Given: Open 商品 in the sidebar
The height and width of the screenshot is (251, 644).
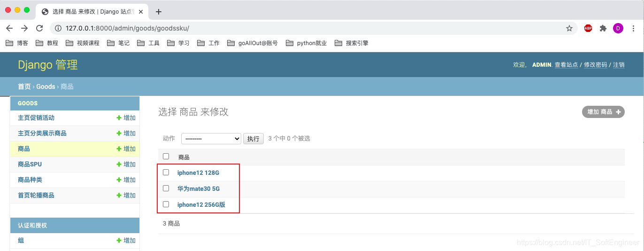Looking at the screenshot, I should [x=24, y=149].
